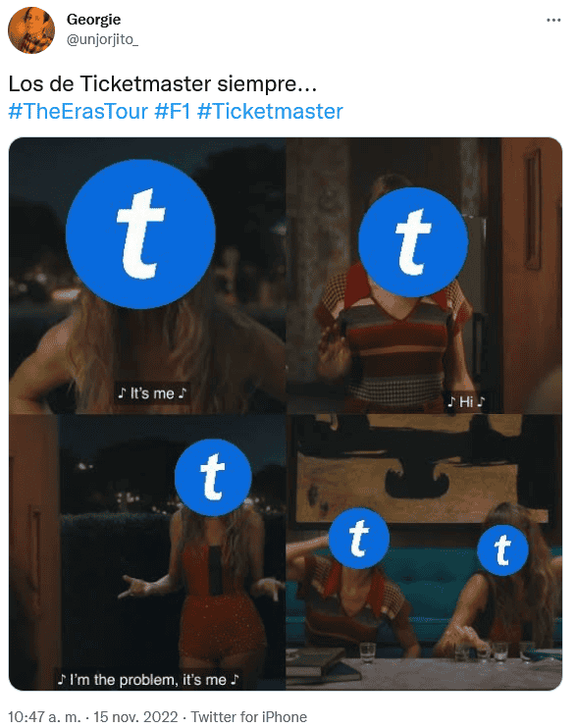Viewport: 576px width, 728px height.
Task: Open the @unjorjito_ handle link
Action: coord(102,40)
